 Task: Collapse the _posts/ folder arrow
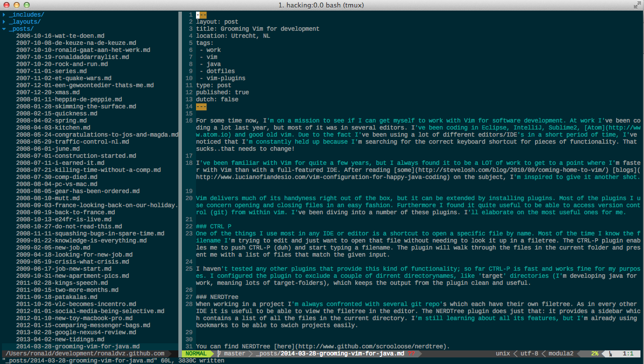(4, 29)
